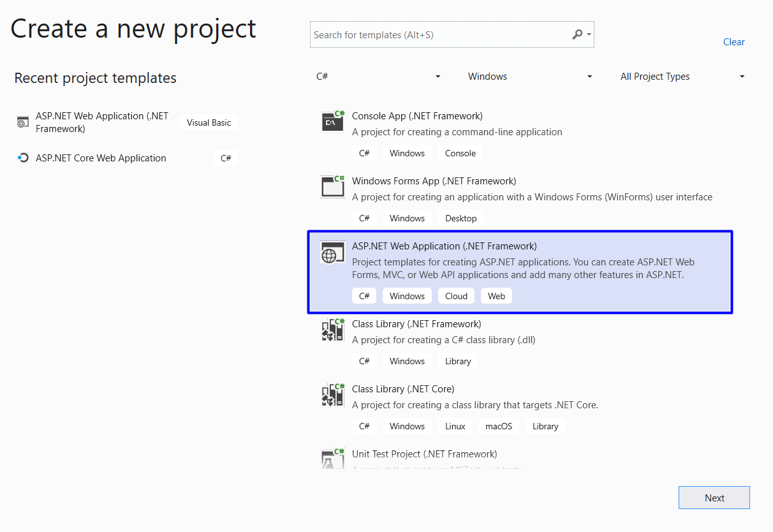
Task: Click the Console tag under Console App
Action: pyautogui.click(x=460, y=153)
